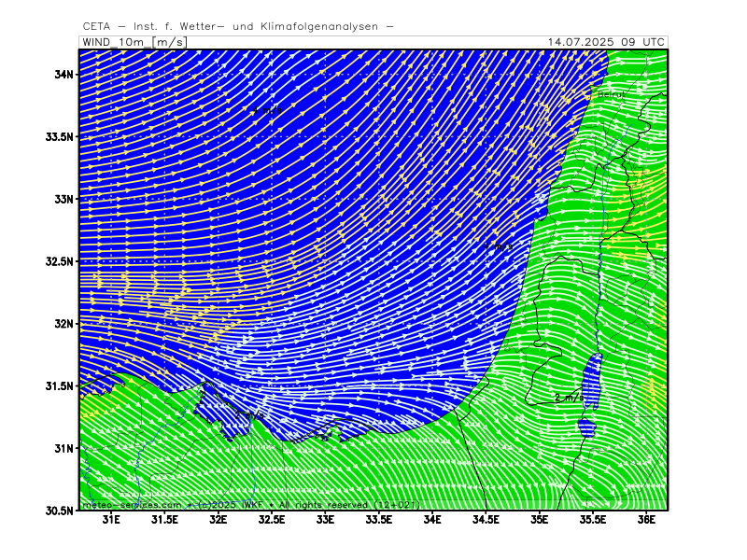Click the CETA institute title text

pyautogui.click(x=238, y=27)
